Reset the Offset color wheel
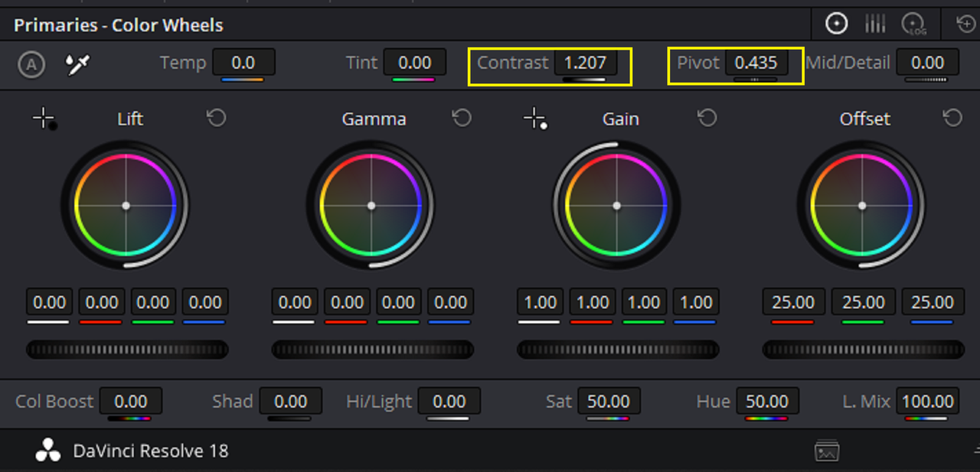 (x=952, y=119)
